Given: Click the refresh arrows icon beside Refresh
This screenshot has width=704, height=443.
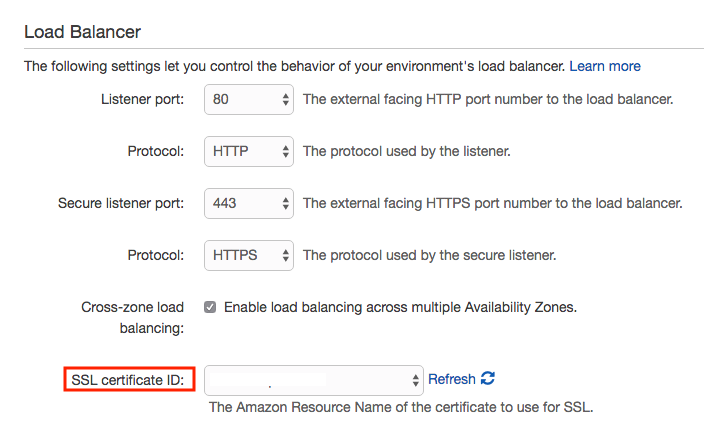Looking at the screenshot, I should click(488, 379).
